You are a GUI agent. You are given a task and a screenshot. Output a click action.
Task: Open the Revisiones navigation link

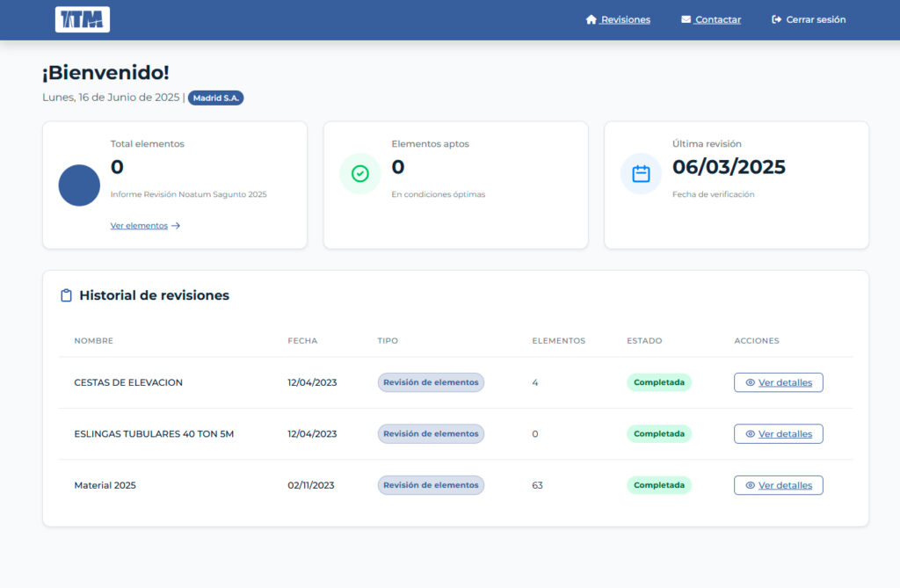point(625,19)
